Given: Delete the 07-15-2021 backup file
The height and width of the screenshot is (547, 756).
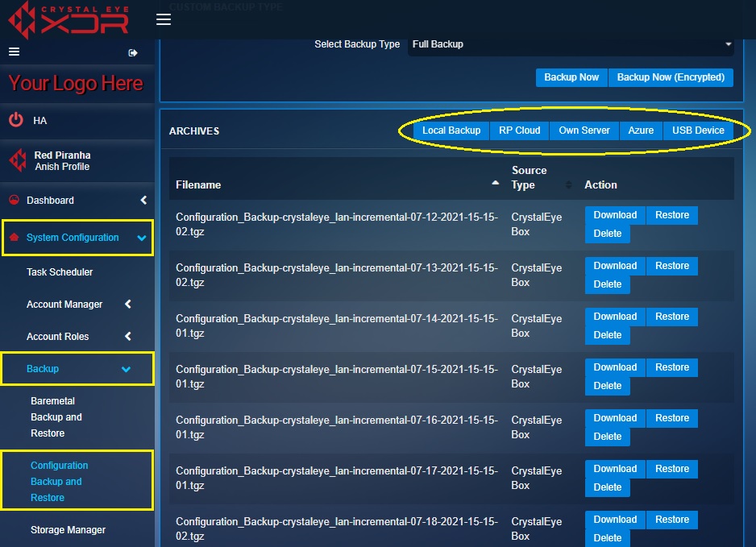Looking at the screenshot, I should click(608, 386).
